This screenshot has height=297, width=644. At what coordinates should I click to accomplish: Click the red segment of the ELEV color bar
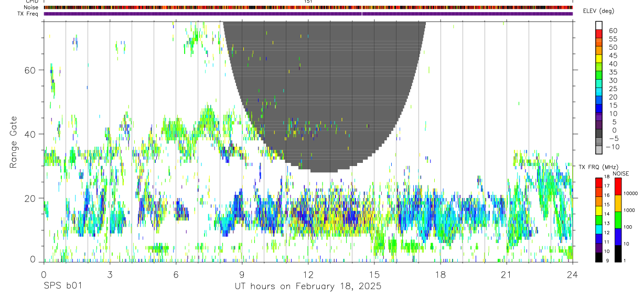click(x=598, y=34)
